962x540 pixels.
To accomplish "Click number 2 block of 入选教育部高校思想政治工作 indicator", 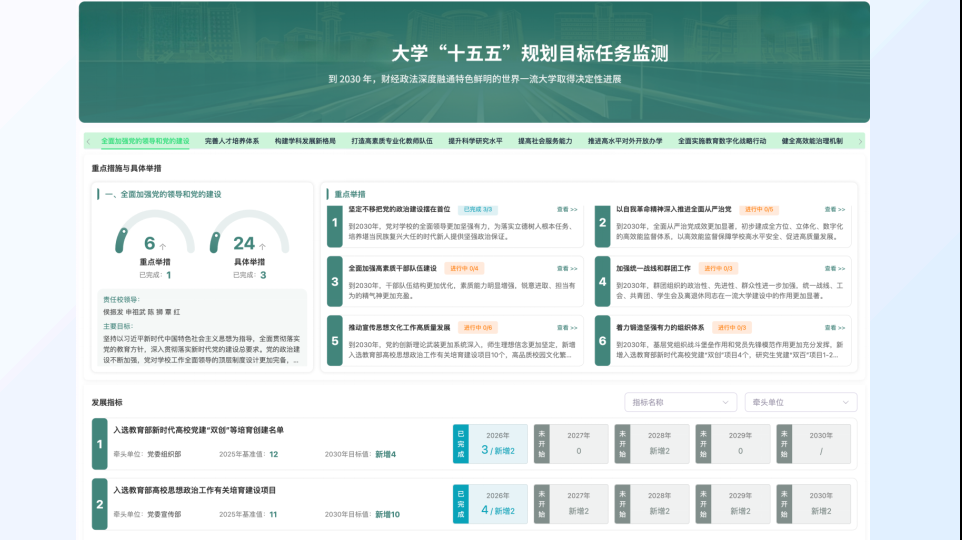I will 99,504.
